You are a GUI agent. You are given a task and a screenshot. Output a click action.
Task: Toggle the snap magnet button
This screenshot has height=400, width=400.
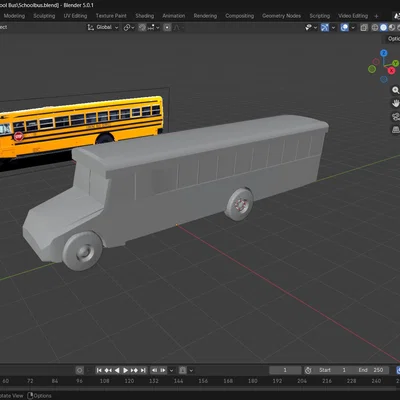click(142, 28)
